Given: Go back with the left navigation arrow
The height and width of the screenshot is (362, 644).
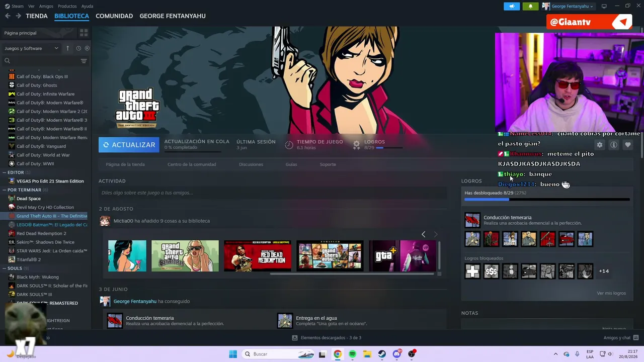Looking at the screenshot, I should 8,16.
